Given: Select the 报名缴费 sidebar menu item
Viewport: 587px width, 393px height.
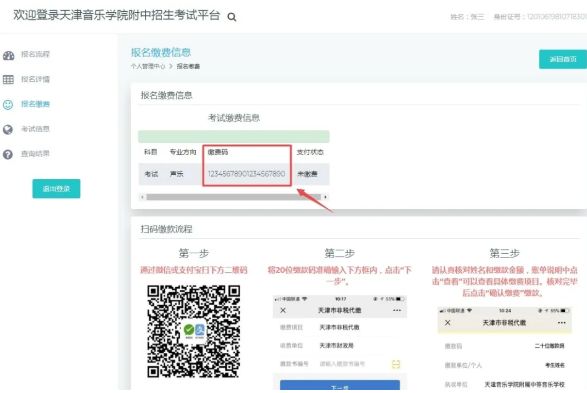Looking at the screenshot, I should pyautogui.click(x=35, y=104).
